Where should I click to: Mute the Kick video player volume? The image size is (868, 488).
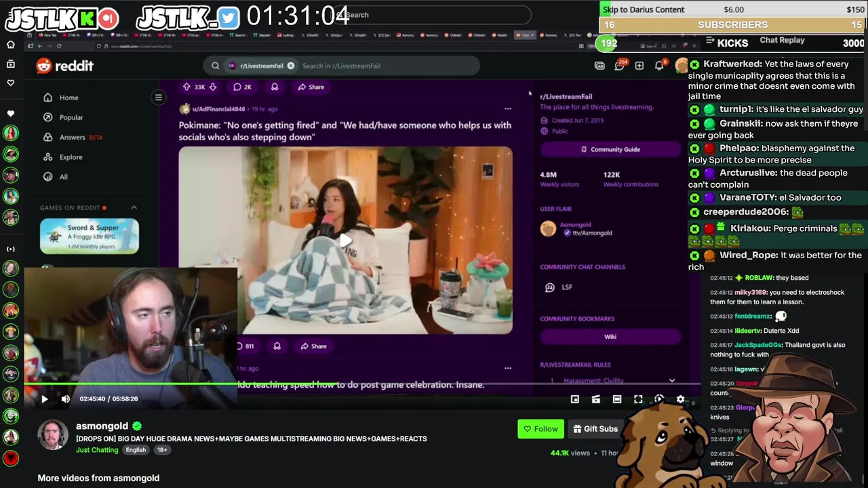click(x=66, y=399)
